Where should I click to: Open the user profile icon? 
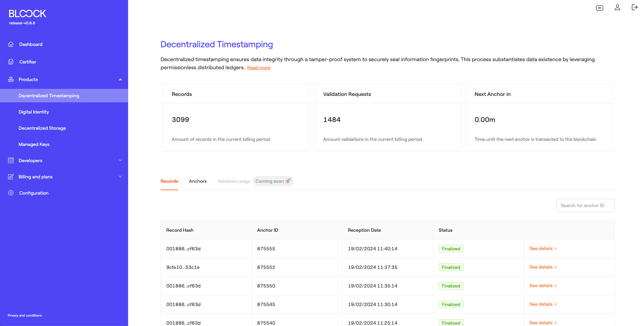pos(617,7)
